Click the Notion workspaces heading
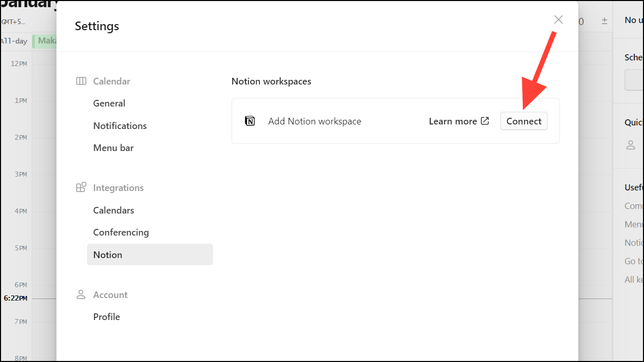Image resolution: width=644 pixels, height=362 pixels. click(x=271, y=81)
